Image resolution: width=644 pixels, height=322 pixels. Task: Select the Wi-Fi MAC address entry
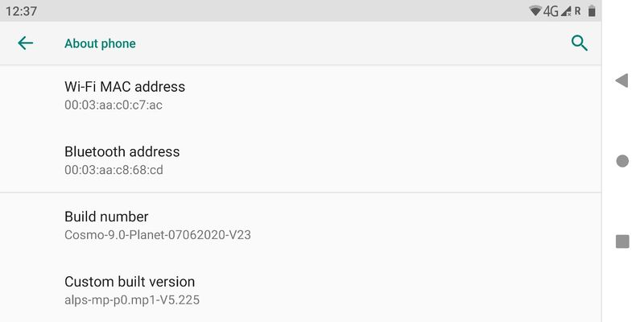pyautogui.click(x=125, y=87)
